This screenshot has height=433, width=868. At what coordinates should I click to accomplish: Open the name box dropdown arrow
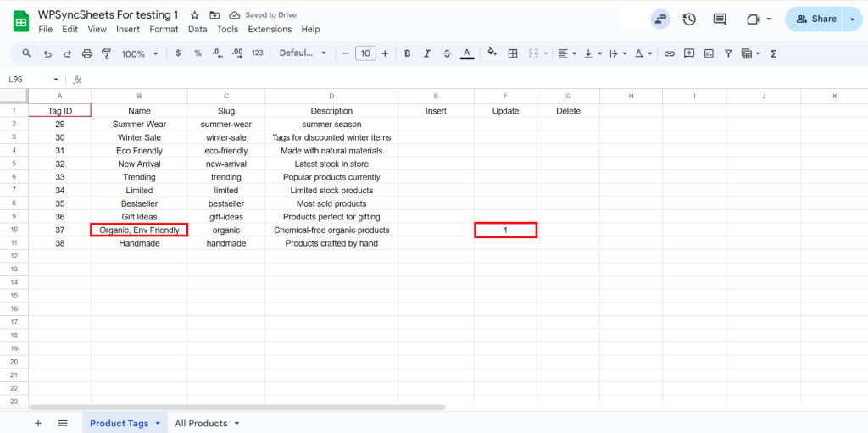(x=55, y=80)
